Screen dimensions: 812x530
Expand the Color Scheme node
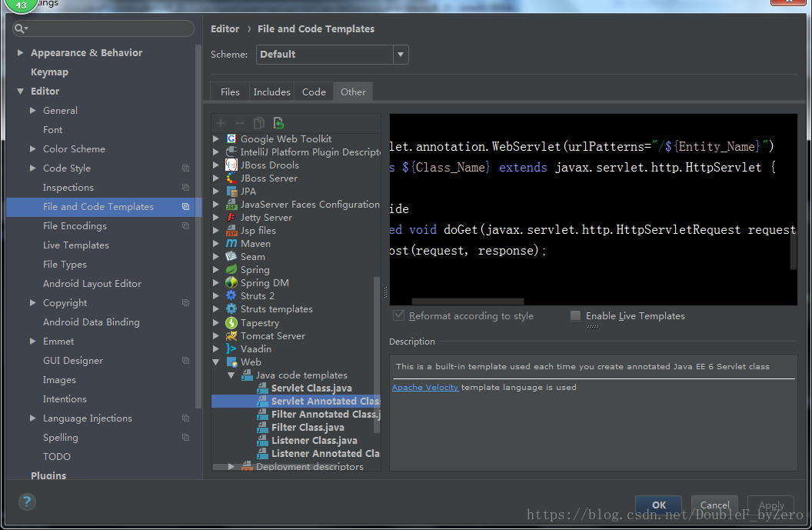pos(32,148)
